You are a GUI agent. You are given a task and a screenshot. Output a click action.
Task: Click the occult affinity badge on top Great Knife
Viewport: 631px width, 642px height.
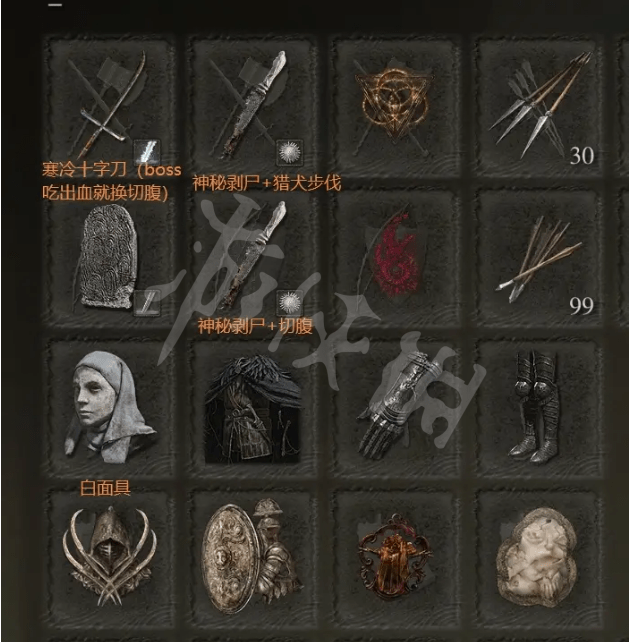coord(289,152)
